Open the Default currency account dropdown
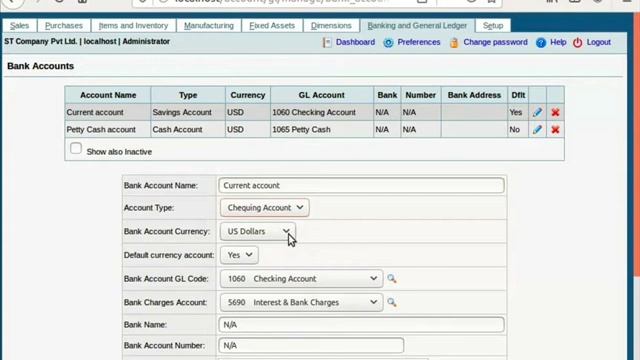The image size is (640, 360). pyautogui.click(x=239, y=255)
